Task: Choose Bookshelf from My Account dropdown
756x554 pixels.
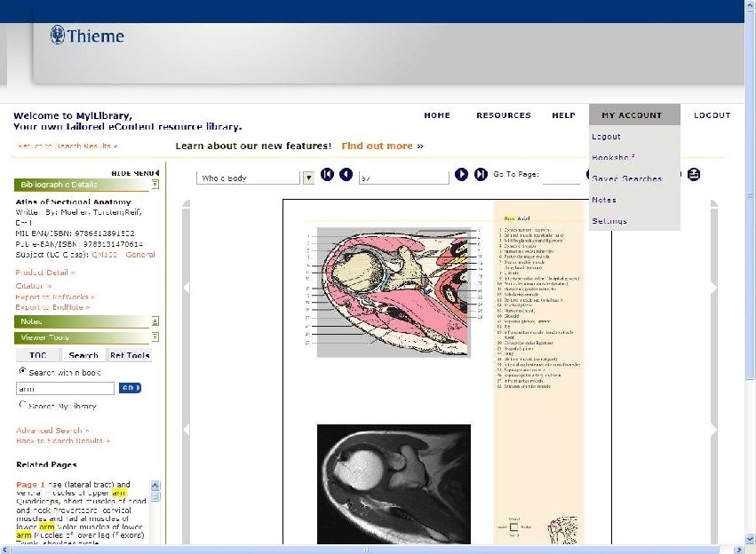Action: [x=613, y=157]
